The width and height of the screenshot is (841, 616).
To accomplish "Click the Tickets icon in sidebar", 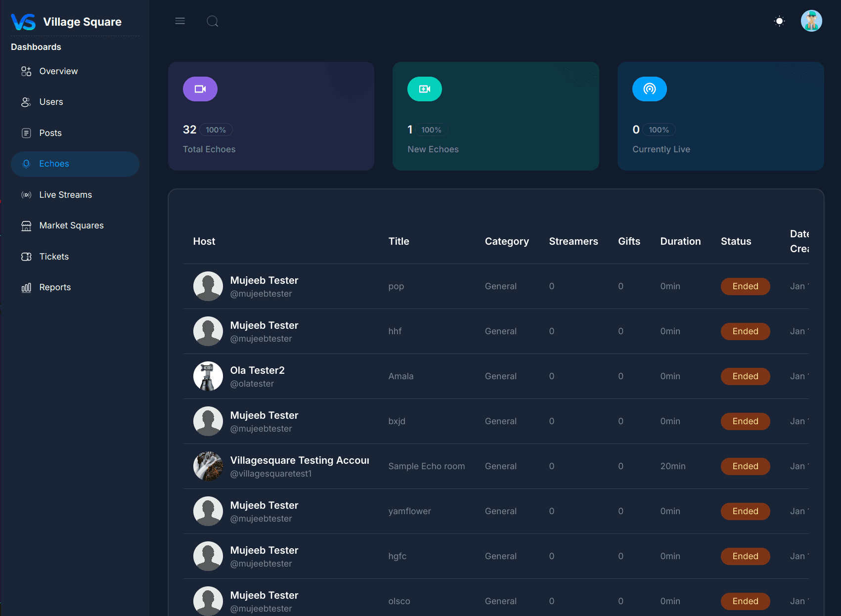I will pyautogui.click(x=26, y=257).
